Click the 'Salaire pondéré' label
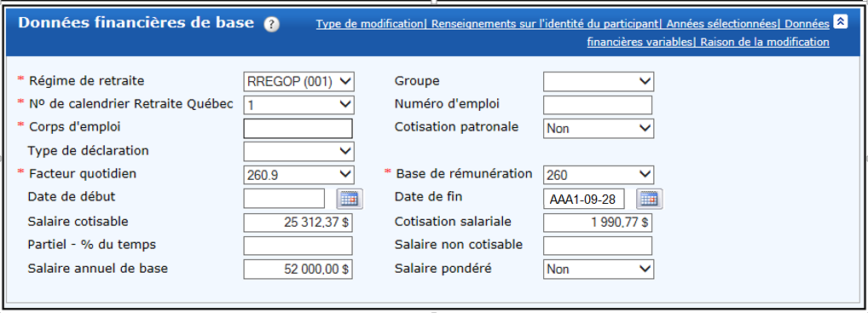Screen dimensions: 868x313 coord(443,269)
